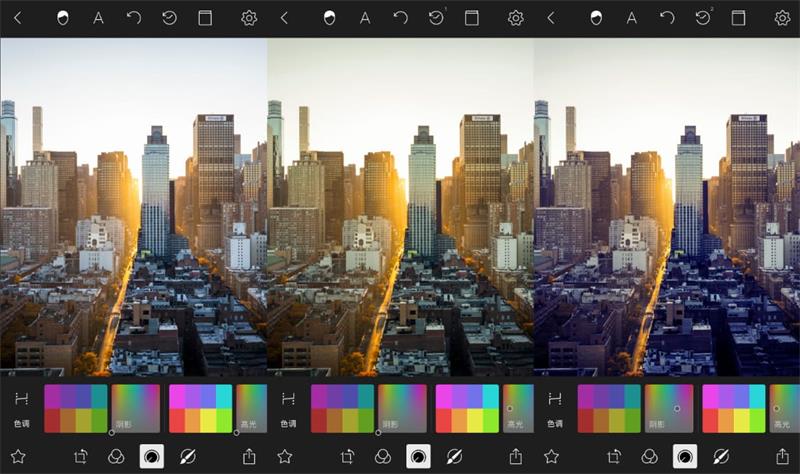Screen dimensions: 800x474
Task: Open the settings gear in the right screen
Action: (782, 18)
